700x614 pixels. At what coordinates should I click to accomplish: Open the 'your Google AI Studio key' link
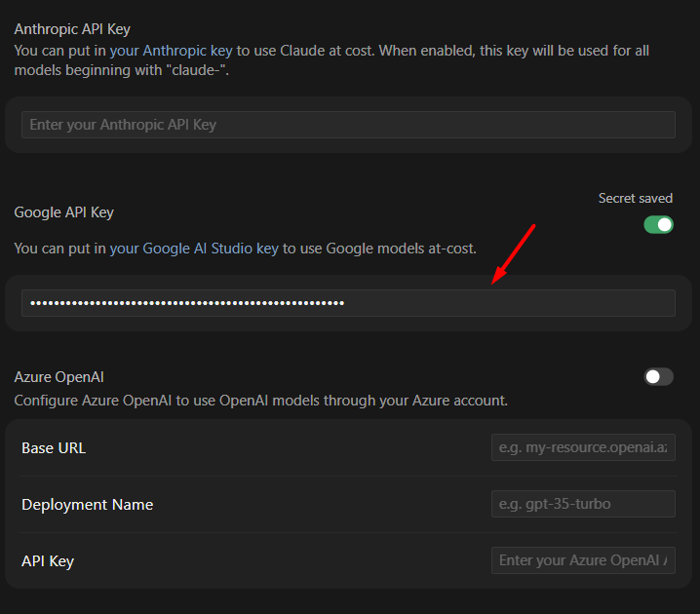194,249
